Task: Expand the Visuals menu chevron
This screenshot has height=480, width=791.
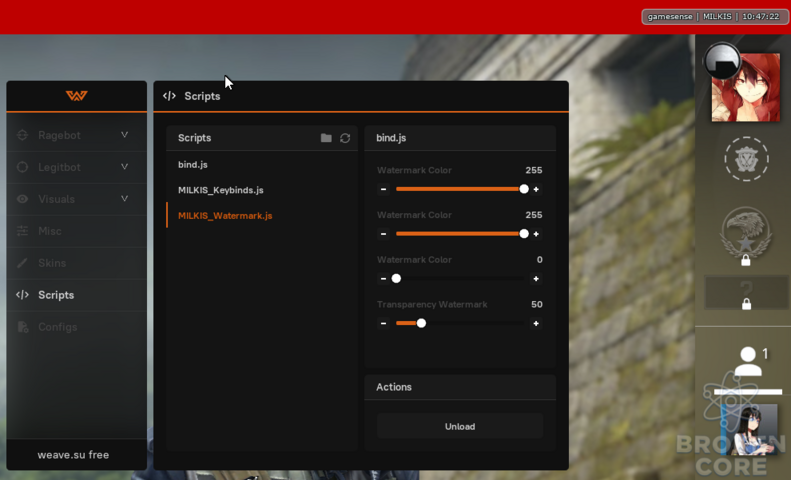Action: coord(124,199)
